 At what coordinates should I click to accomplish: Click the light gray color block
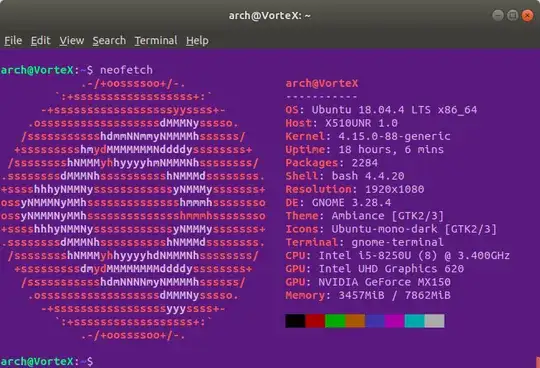pos(435,321)
